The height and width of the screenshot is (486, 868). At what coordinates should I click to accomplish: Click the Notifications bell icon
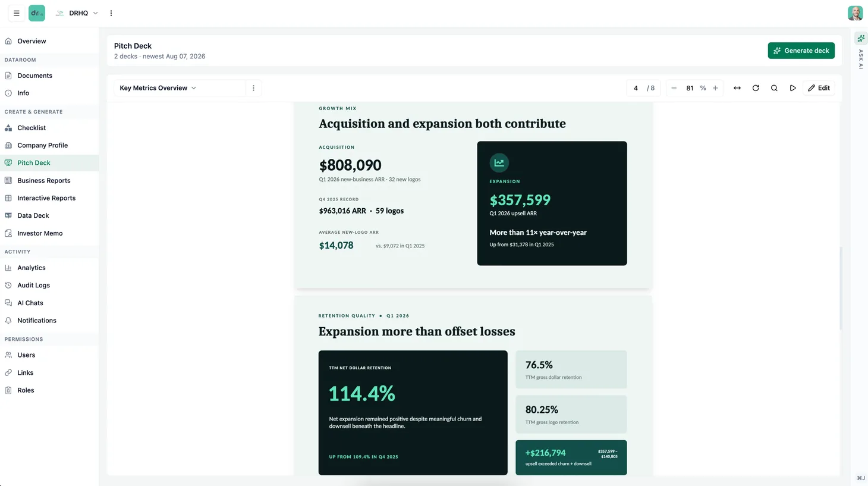[8, 320]
